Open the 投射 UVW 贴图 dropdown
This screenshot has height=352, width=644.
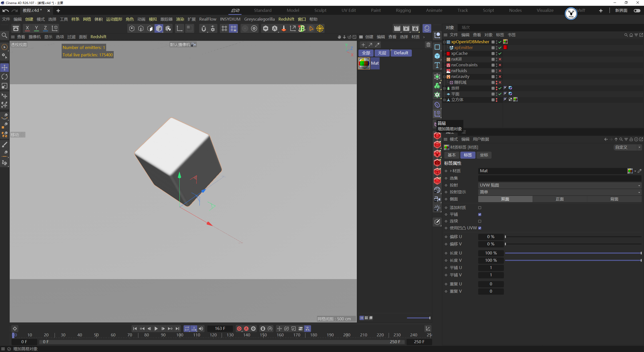pos(559,185)
